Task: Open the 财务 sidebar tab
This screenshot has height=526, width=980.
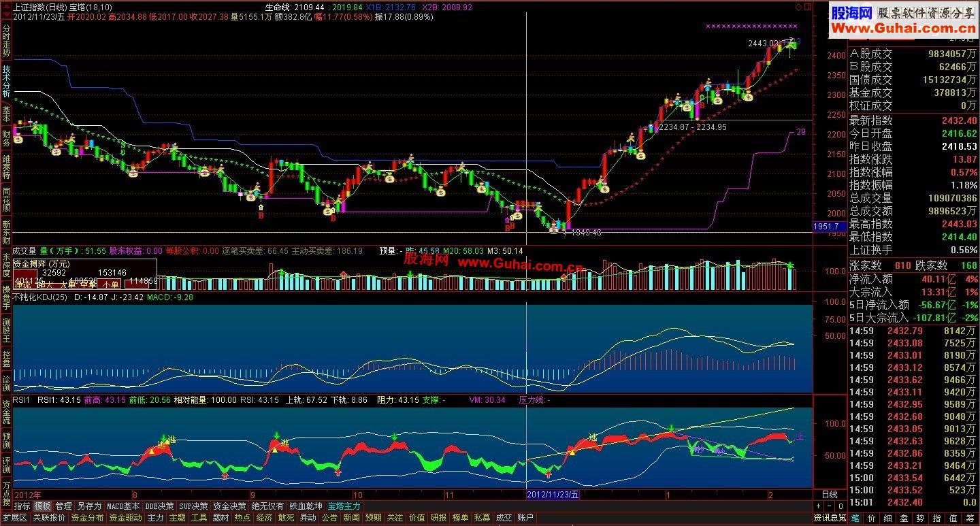Action: 6,139
